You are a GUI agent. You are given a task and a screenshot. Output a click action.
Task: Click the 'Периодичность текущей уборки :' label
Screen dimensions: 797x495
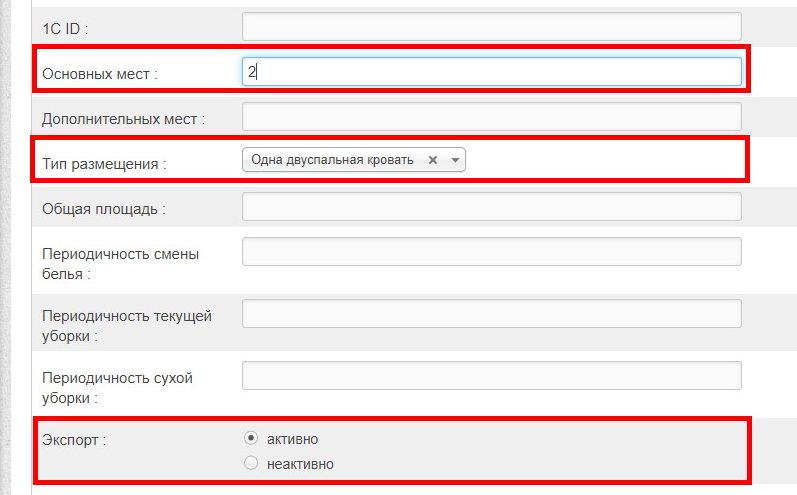[127, 326]
